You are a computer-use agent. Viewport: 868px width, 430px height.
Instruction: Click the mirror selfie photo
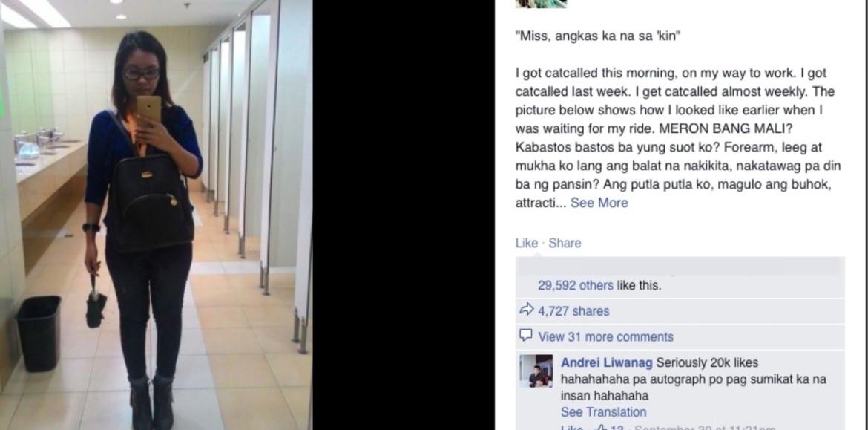click(156, 215)
